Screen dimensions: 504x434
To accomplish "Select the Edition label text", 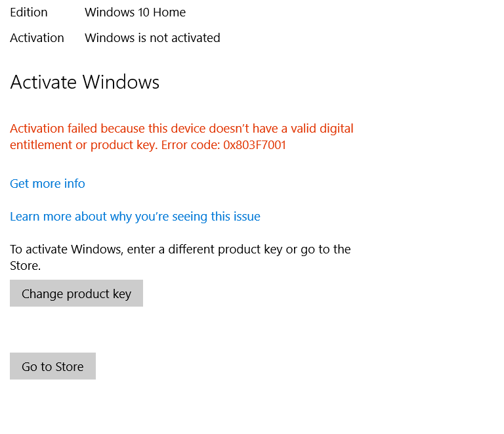I will click(x=29, y=12).
